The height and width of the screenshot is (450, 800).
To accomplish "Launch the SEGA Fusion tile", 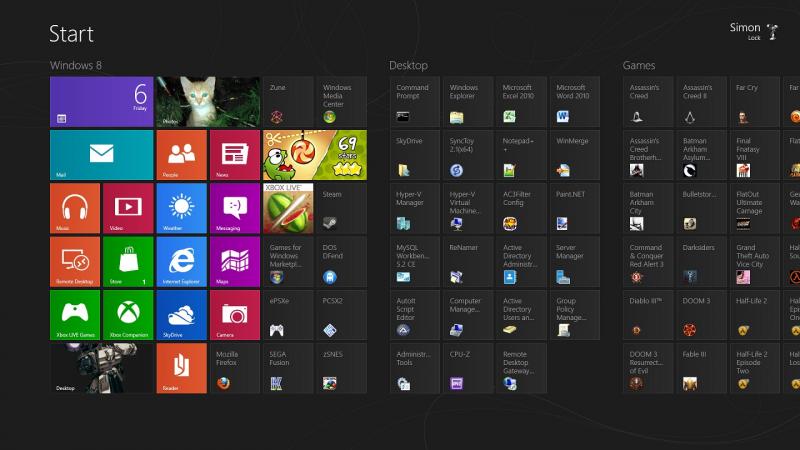I will (288, 368).
